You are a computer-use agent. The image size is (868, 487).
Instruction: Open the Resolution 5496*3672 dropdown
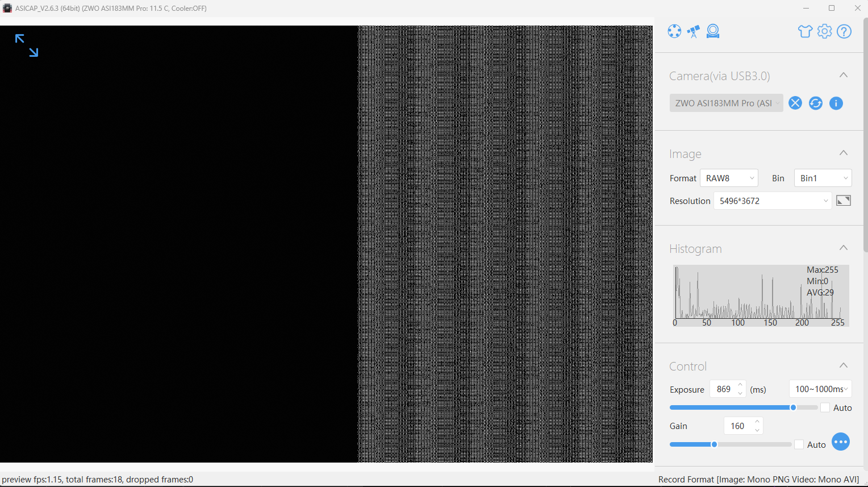pyautogui.click(x=773, y=201)
